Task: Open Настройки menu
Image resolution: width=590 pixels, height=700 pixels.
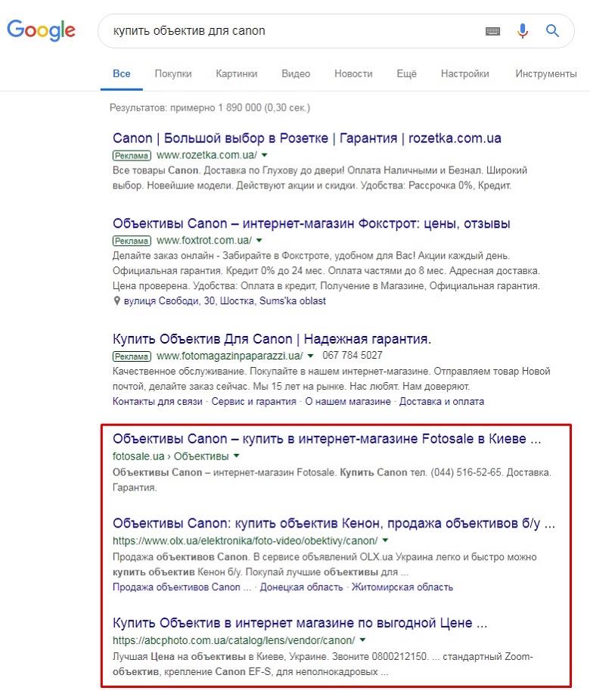Action: click(x=465, y=73)
